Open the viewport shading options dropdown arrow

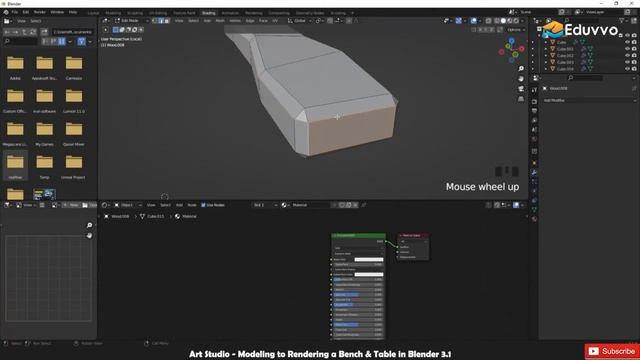[522, 21]
